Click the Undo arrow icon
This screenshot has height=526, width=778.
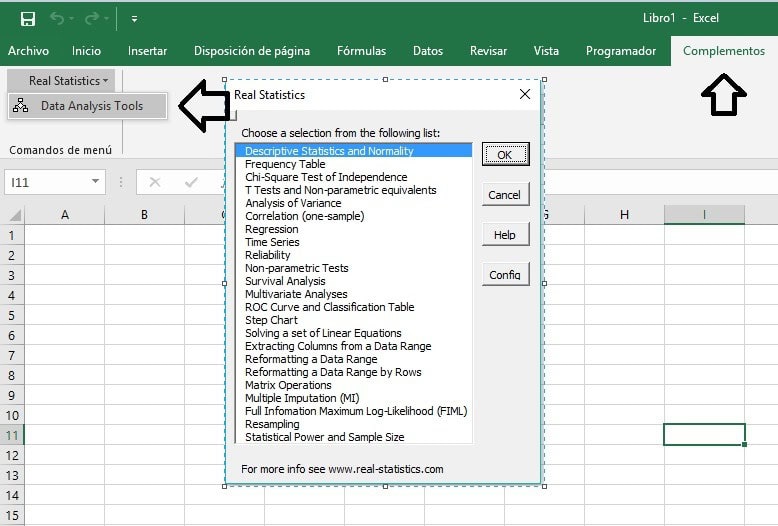[x=57, y=19]
